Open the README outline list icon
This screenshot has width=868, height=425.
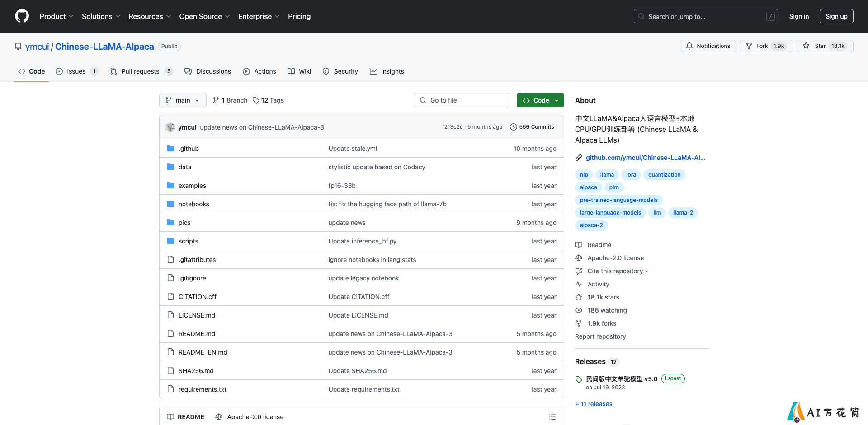[552, 417]
